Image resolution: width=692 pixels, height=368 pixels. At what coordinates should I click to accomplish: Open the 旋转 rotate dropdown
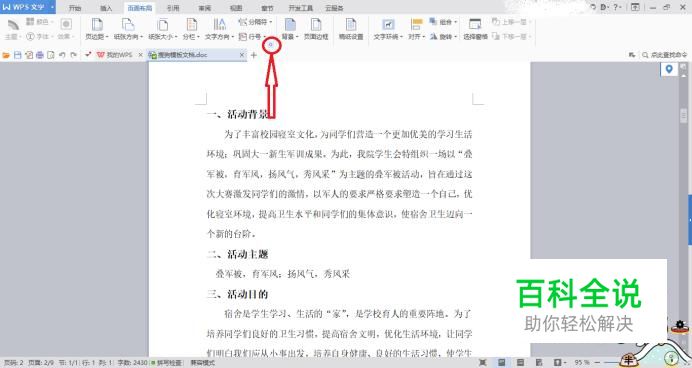click(443, 37)
